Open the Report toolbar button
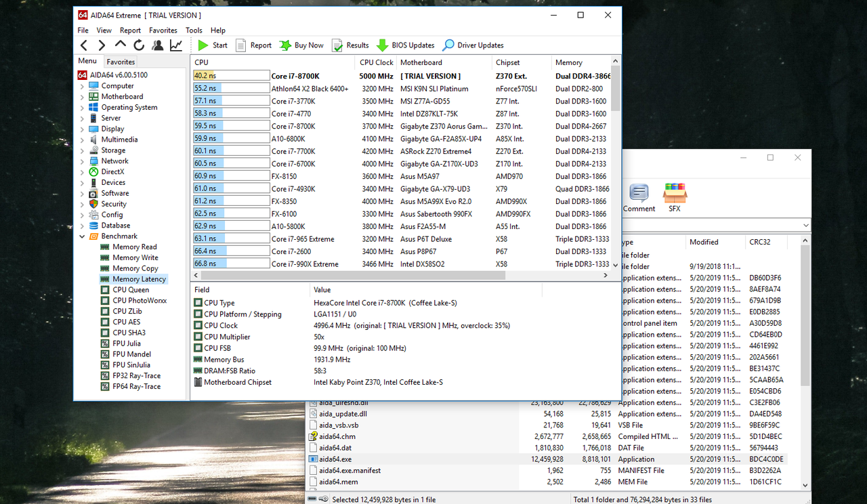The width and height of the screenshot is (867, 504). 253,45
